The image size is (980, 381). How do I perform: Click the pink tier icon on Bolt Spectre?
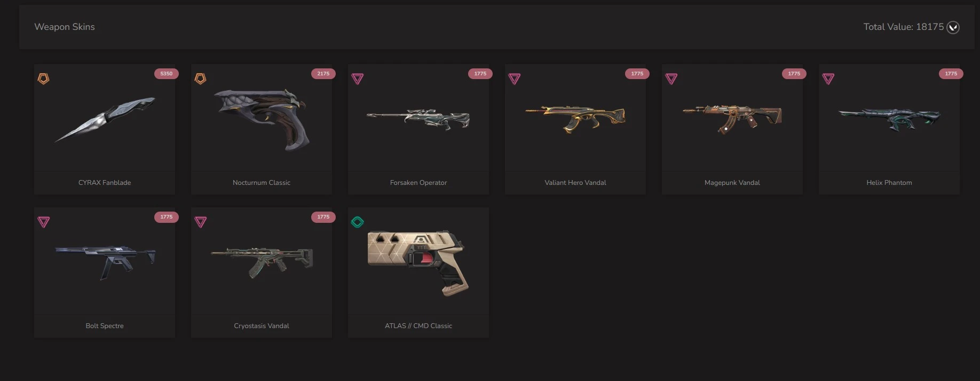pos(44,222)
